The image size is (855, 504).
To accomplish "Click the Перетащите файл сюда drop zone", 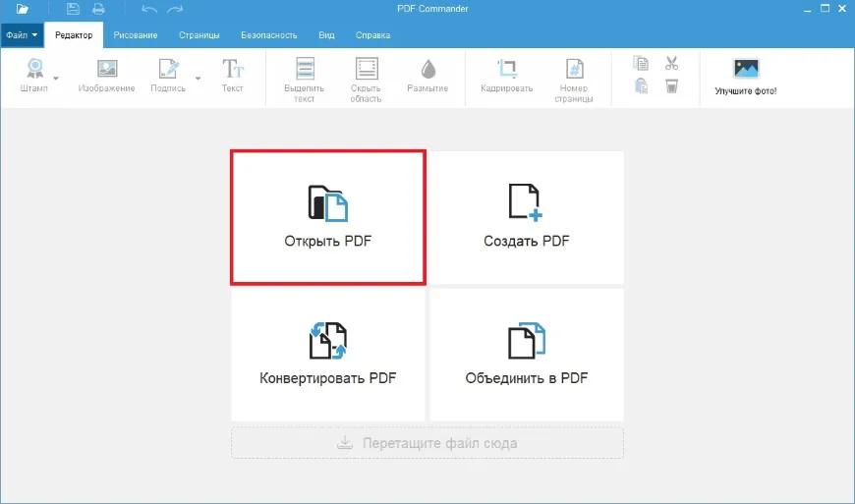I will pos(427,443).
